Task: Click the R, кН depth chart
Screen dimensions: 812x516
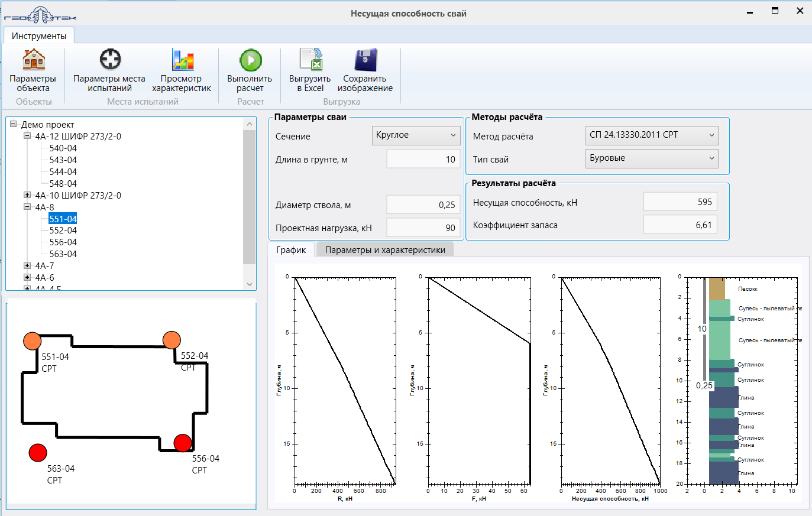Action: point(345,380)
